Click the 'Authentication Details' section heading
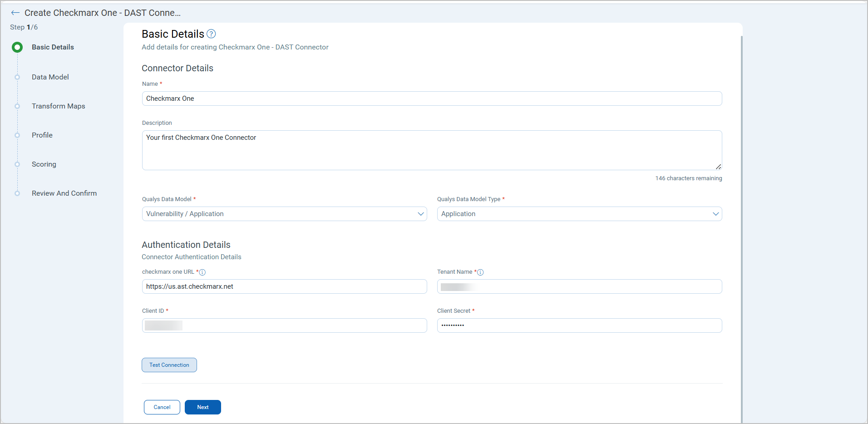868x424 pixels. click(x=186, y=245)
